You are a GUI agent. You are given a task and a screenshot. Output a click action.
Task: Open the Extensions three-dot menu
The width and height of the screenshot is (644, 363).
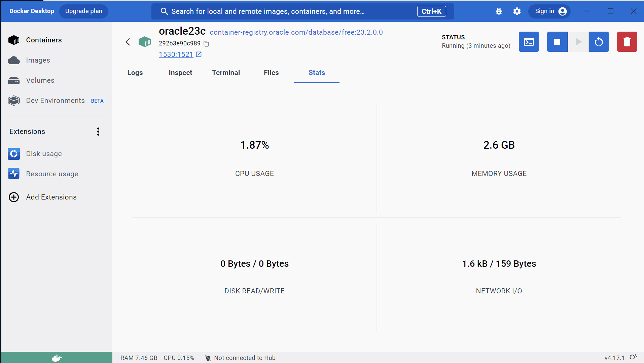98,132
